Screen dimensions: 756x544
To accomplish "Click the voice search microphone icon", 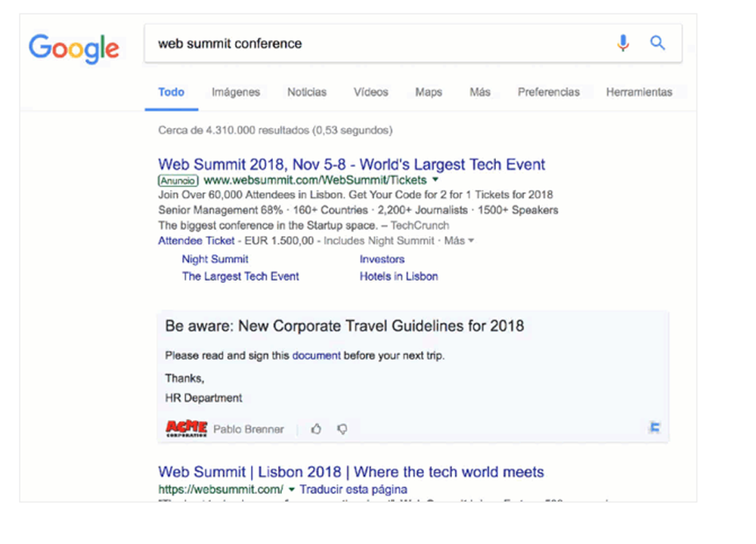I will tap(623, 43).
